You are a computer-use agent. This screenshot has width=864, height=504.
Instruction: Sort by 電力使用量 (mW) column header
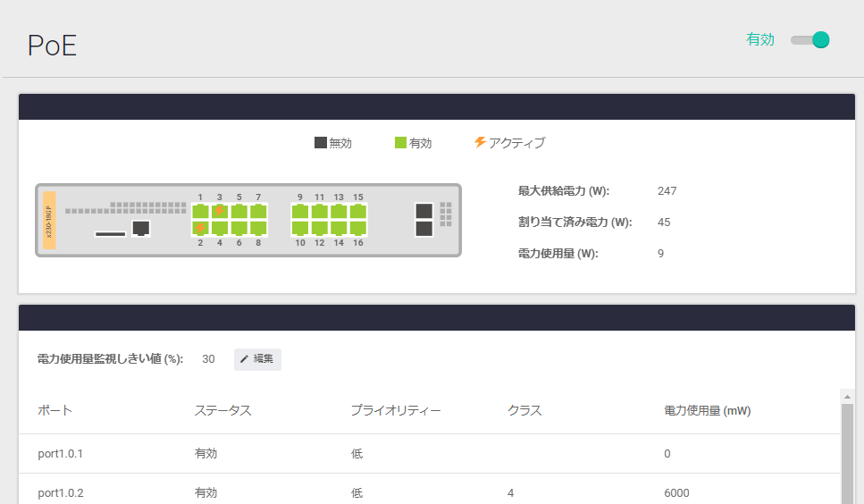pyautogui.click(x=707, y=411)
